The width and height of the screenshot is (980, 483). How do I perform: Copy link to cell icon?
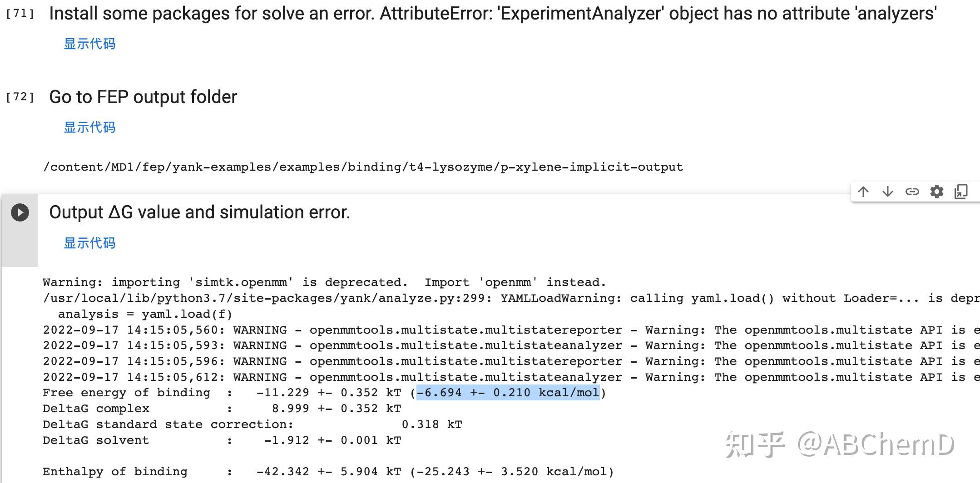912,192
